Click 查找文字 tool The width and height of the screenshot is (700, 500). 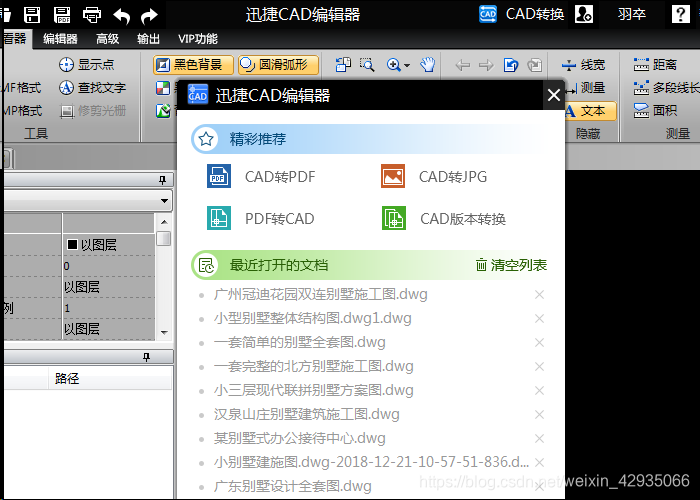pos(92,88)
